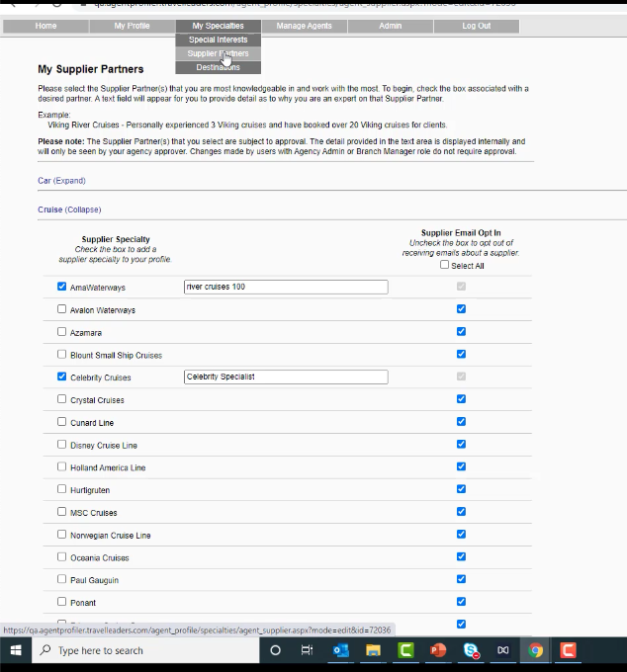Switch to Google Chrome in the taskbar
Image resolution: width=627 pixels, height=672 pixels.
point(535,650)
